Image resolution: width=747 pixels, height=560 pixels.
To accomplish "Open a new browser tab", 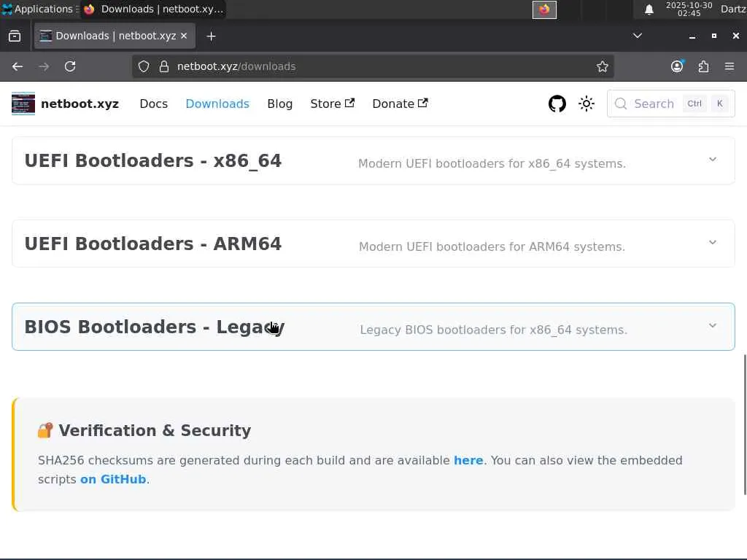I will pyautogui.click(x=211, y=36).
